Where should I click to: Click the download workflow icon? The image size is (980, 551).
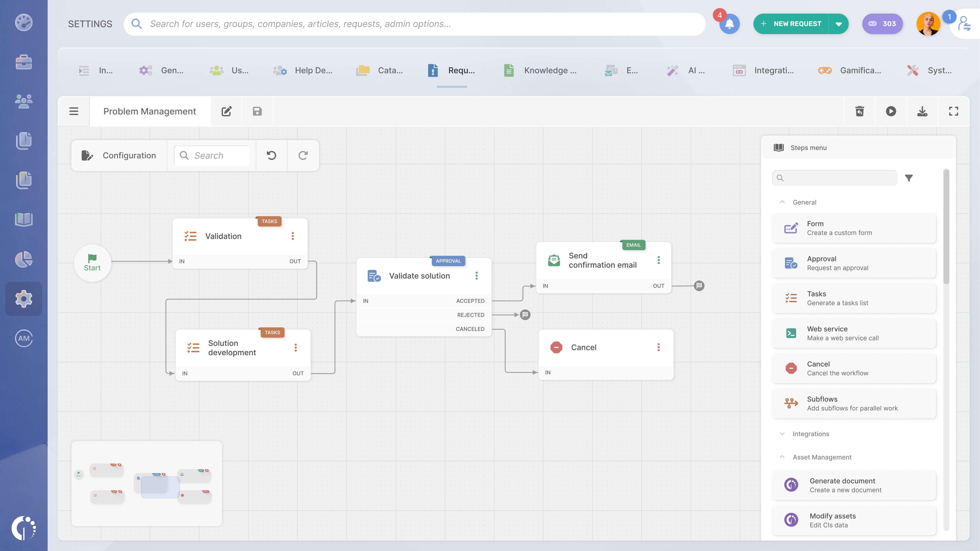(x=922, y=111)
